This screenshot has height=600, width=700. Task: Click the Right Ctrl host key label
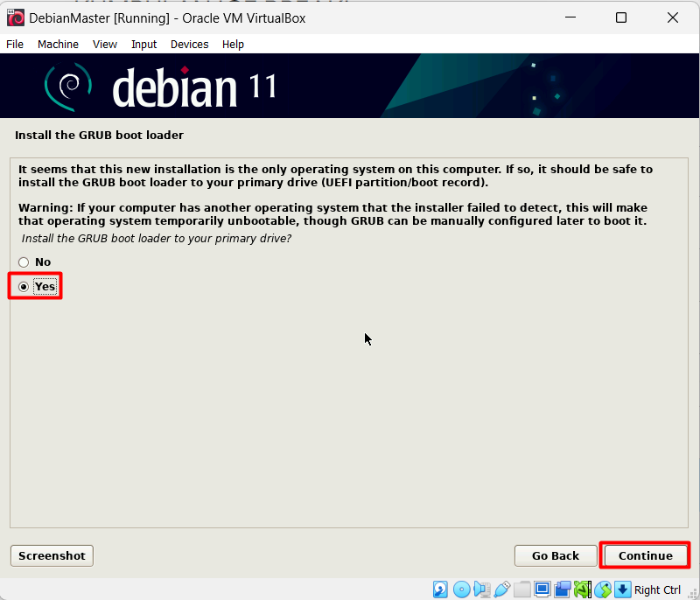click(657, 590)
